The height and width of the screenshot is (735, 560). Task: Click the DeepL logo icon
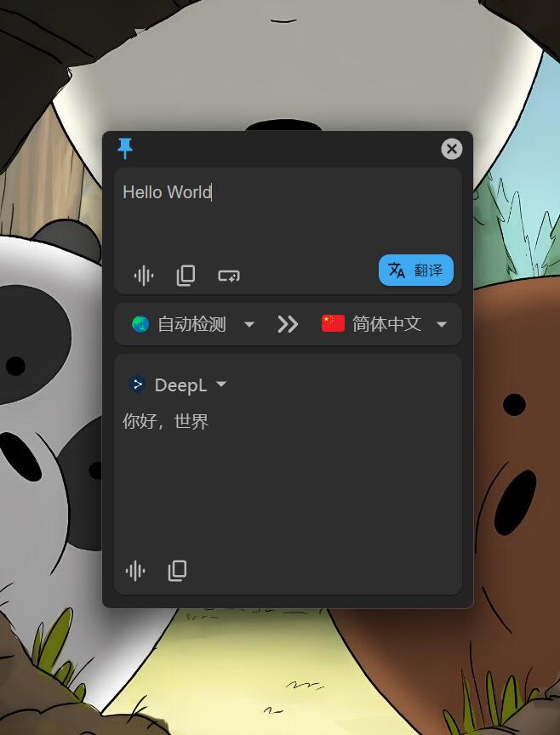[x=137, y=385]
